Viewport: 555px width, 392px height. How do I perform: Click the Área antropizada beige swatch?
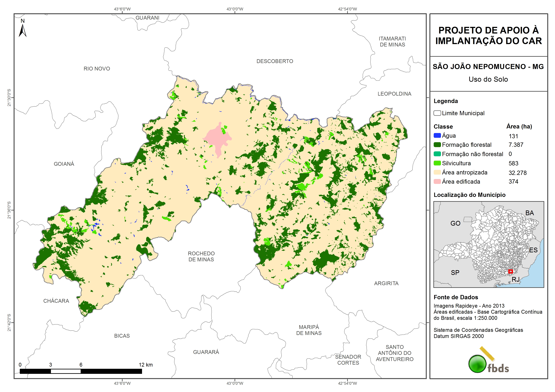437,172
